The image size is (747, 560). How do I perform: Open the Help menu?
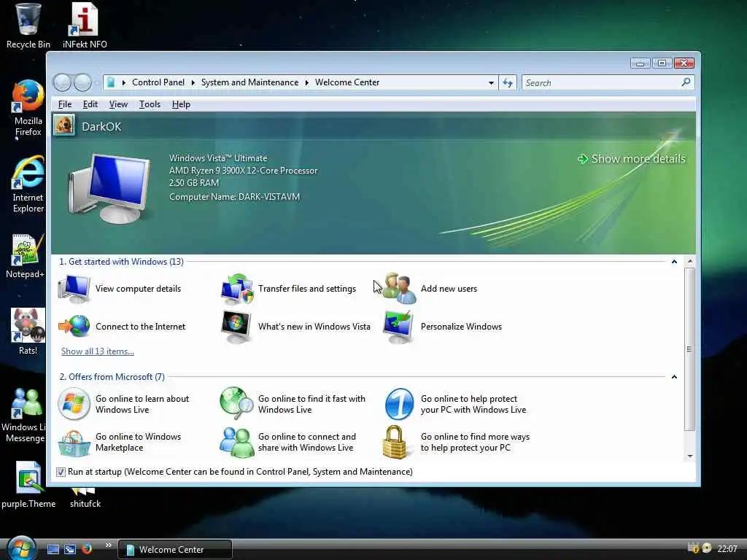click(181, 104)
